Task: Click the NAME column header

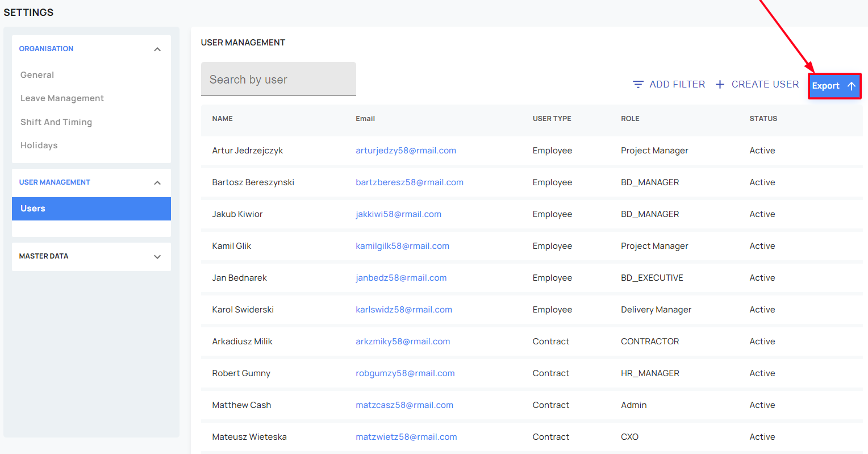Action: click(222, 119)
